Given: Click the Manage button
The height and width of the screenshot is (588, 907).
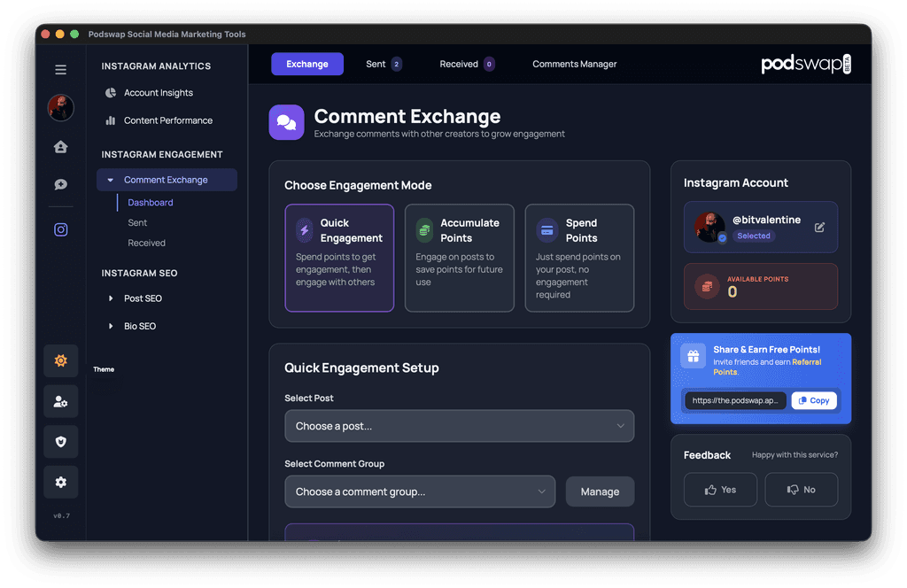Looking at the screenshot, I should pos(600,492).
